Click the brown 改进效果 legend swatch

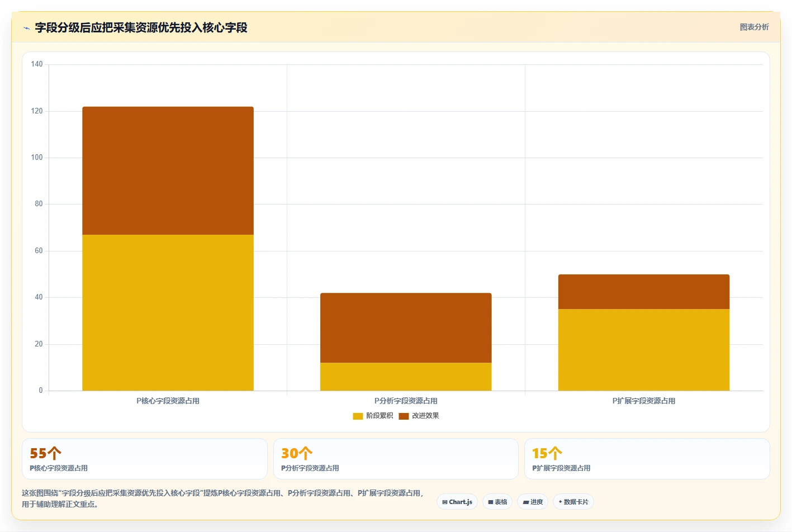tap(404, 416)
